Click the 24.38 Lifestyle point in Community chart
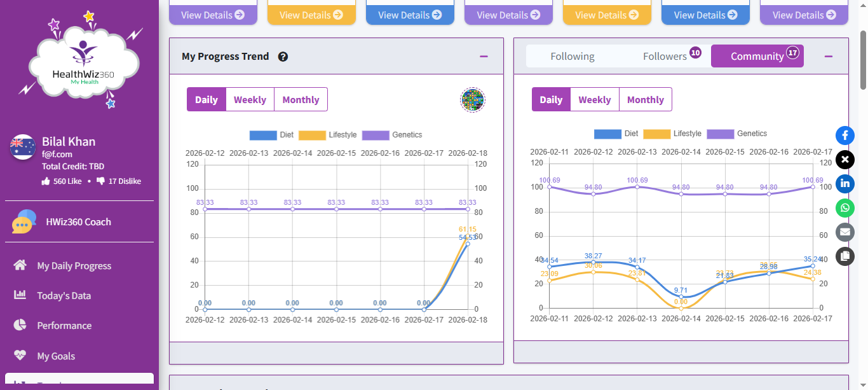 (813, 279)
